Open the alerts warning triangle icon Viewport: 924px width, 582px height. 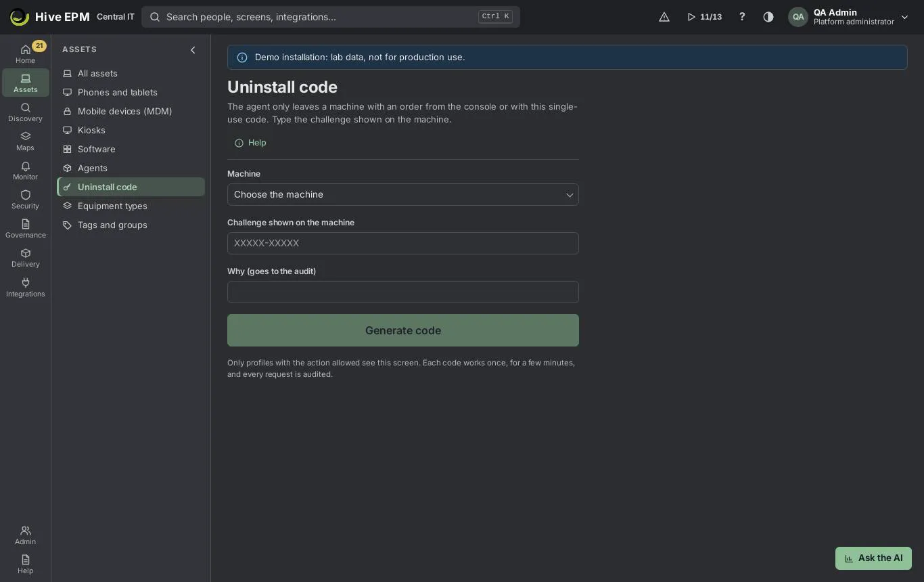pyautogui.click(x=664, y=17)
